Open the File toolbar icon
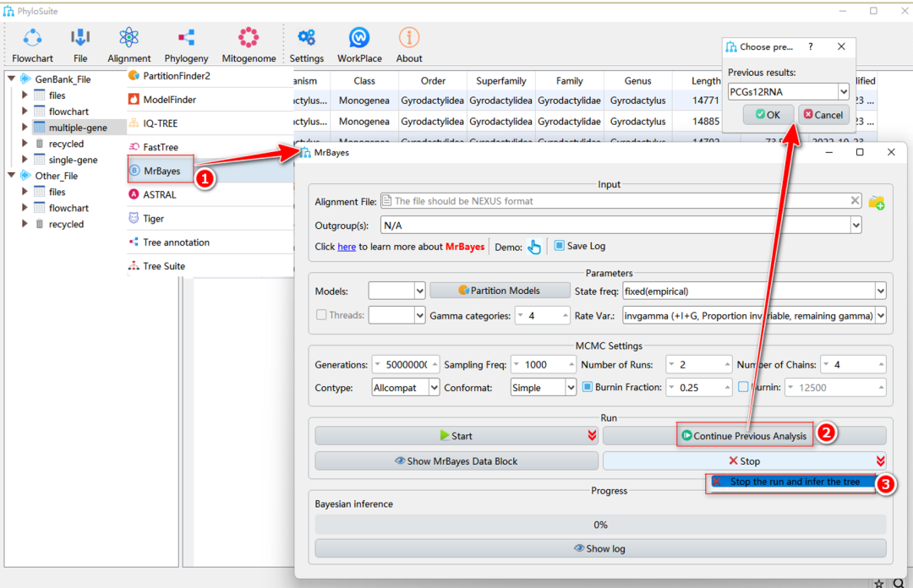This screenshot has height=588, width=913. 80,46
